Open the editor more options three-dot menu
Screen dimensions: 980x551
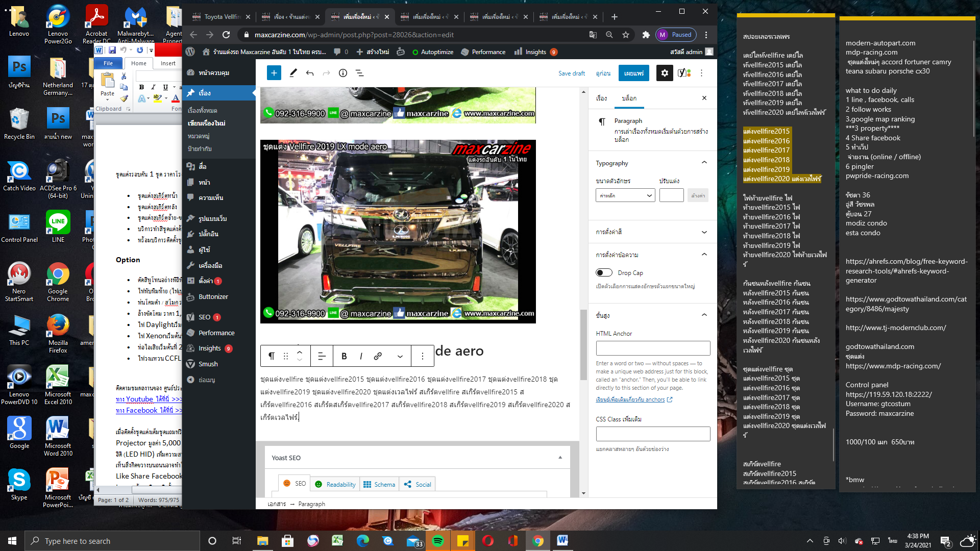tap(702, 73)
